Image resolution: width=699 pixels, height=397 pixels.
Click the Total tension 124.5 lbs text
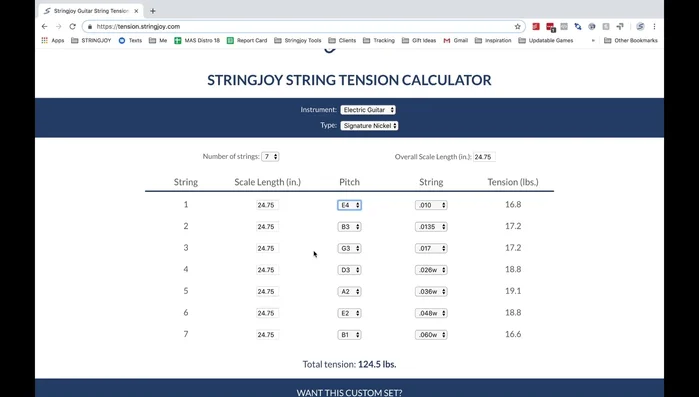[x=350, y=364]
